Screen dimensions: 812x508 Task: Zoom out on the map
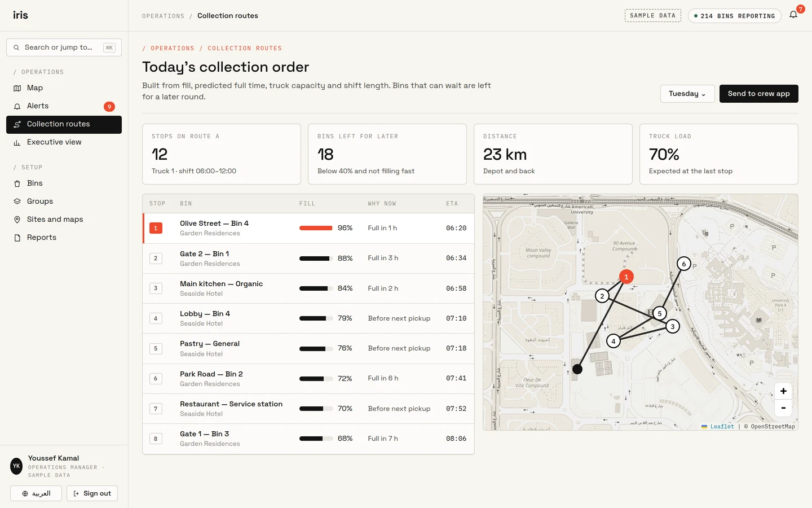click(x=783, y=408)
